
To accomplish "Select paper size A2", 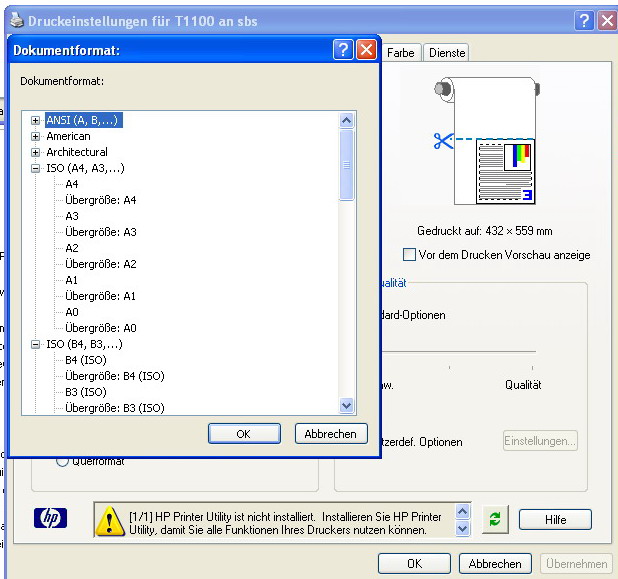I will pyautogui.click(x=72, y=248).
